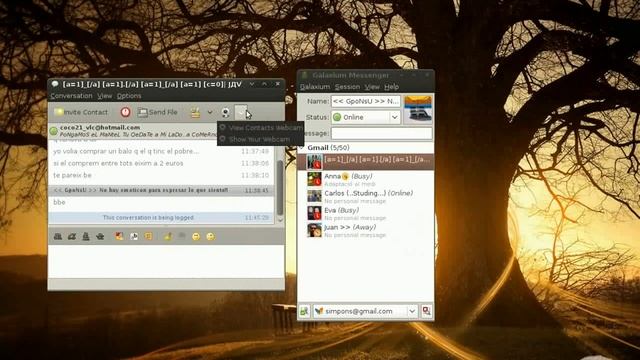
Task: Open the dropdown arrow beside the yellow activity icon
Action: click(210, 112)
